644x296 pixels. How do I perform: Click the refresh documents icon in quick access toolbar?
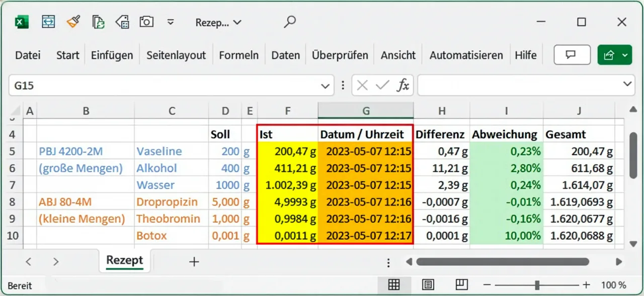point(99,22)
